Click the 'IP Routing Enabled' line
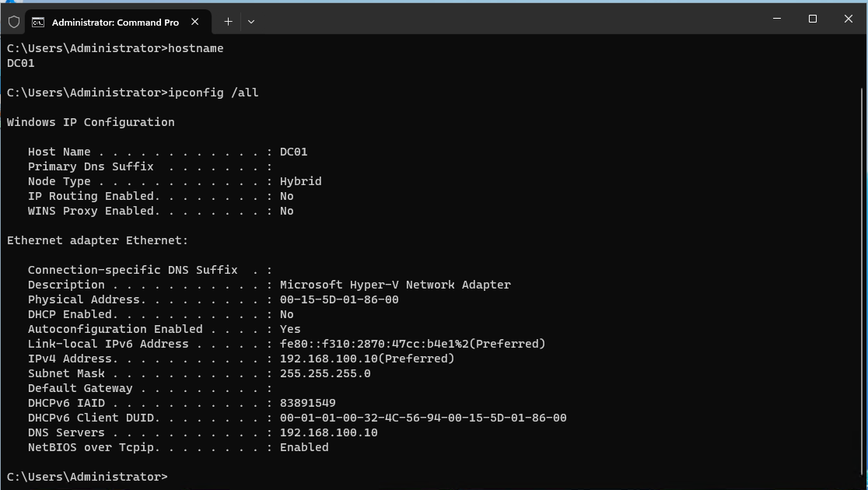The width and height of the screenshot is (868, 490). point(160,196)
